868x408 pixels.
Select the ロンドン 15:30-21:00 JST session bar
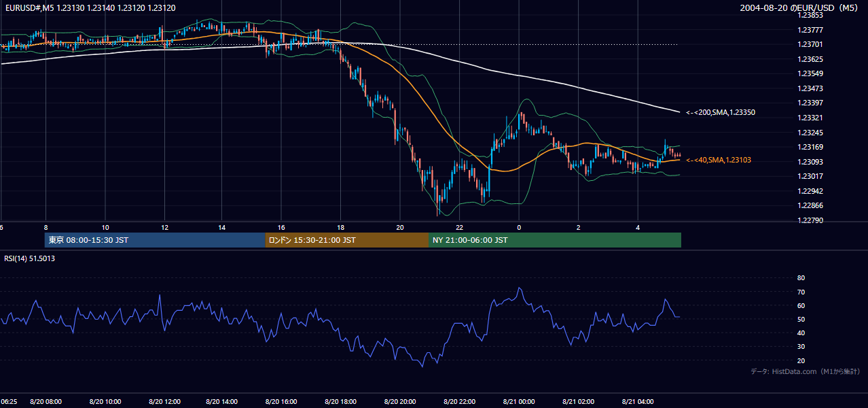coord(346,240)
